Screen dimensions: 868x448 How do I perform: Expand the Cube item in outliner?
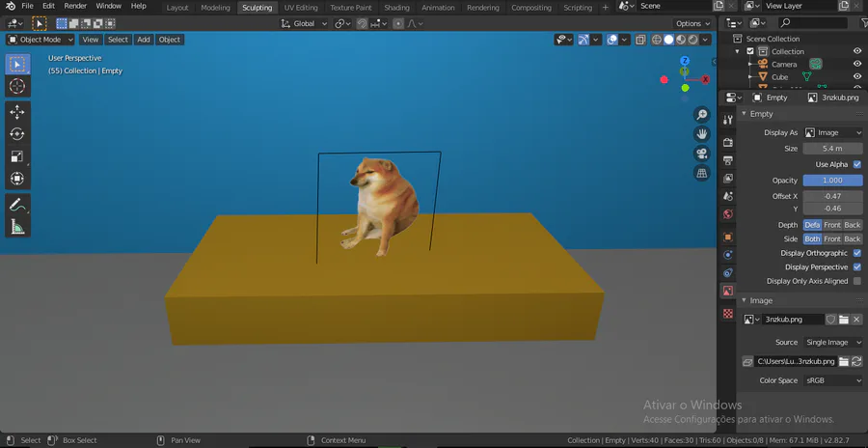coord(749,77)
